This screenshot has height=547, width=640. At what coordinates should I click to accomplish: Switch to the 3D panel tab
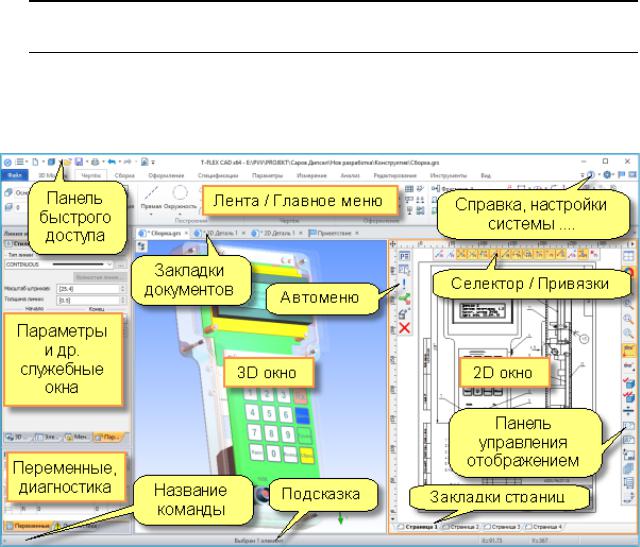point(17,437)
